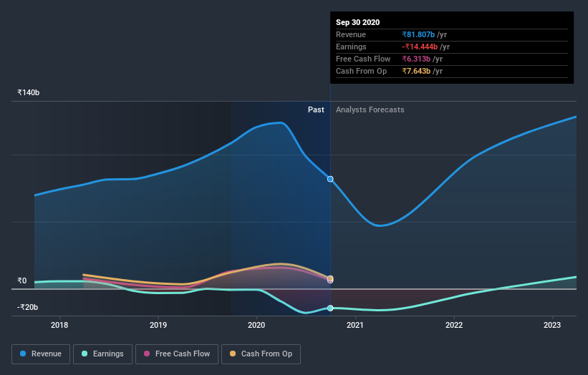
Task: Click the Sep 30 2020 tooltip date
Action: pyautogui.click(x=358, y=22)
